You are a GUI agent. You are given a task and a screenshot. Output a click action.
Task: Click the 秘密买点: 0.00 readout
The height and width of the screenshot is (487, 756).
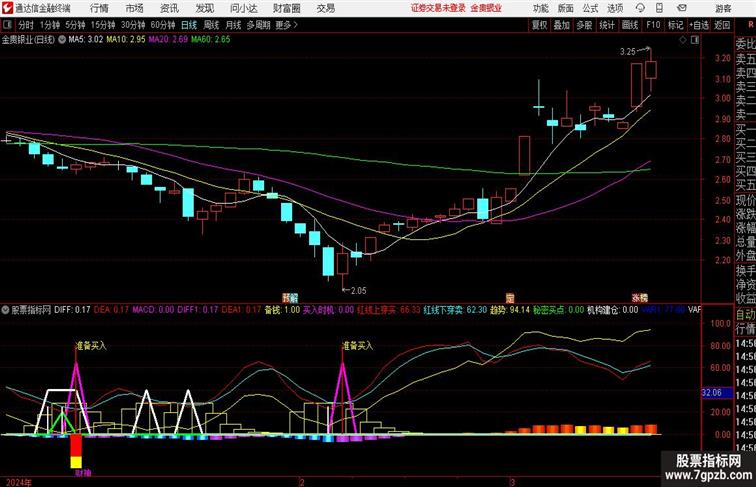pos(558,310)
